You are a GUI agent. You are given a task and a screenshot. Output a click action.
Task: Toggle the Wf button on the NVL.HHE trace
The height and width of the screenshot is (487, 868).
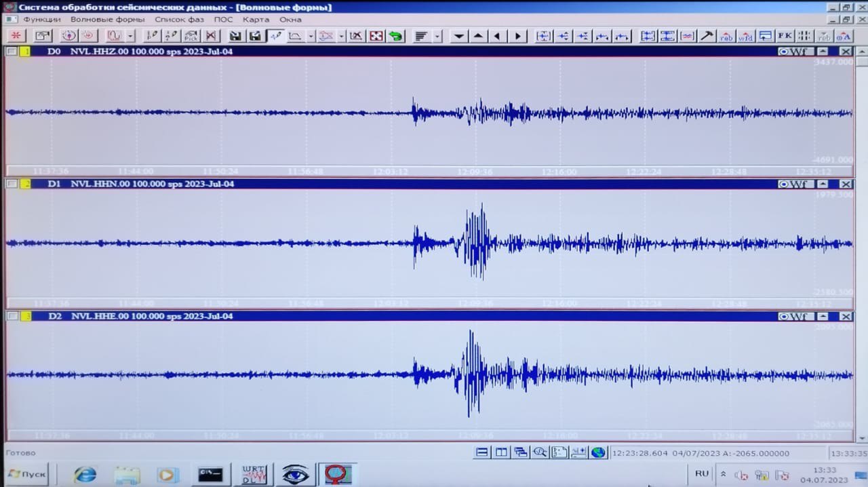coord(794,316)
